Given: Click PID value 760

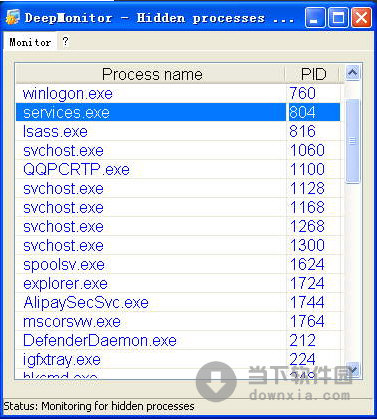Looking at the screenshot, I should point(302,93).
